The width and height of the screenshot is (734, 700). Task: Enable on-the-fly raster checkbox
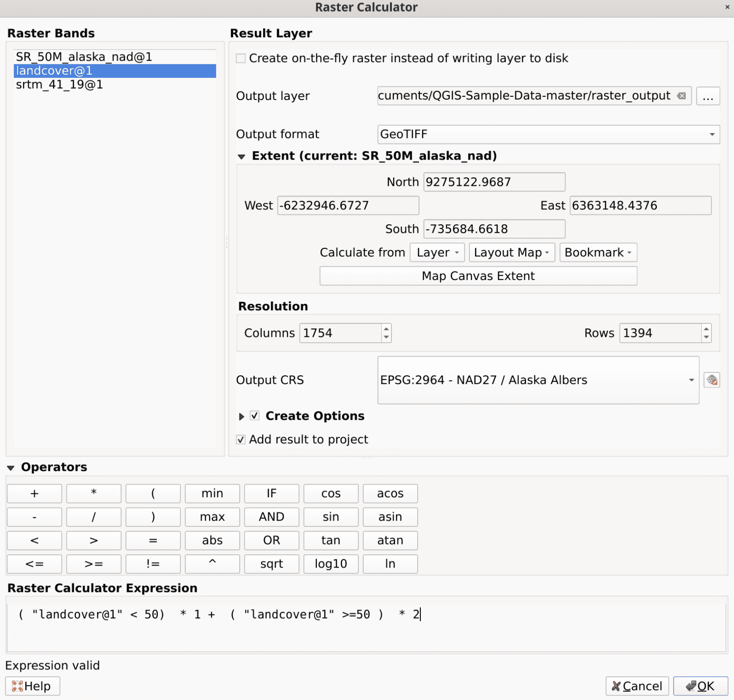pos(241,58)
